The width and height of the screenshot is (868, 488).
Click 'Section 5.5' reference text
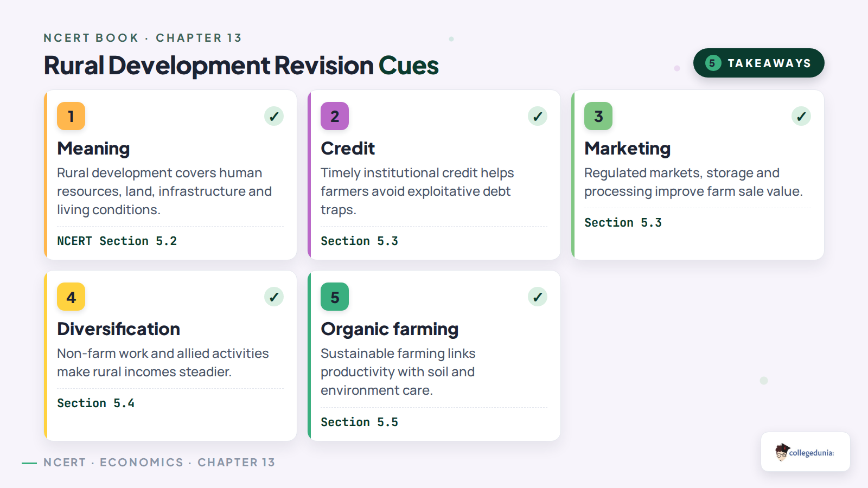click(359, 422)
